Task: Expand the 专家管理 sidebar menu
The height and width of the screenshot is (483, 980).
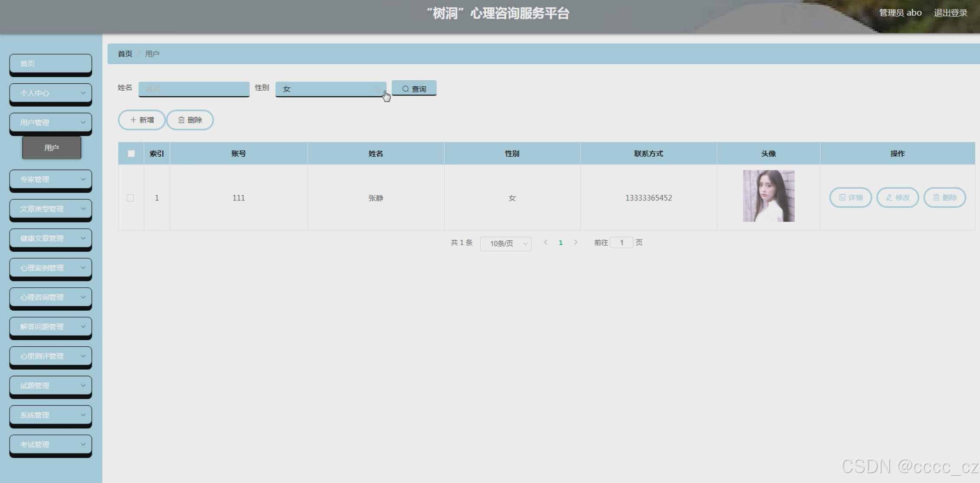Action: (x=51, y=179)
